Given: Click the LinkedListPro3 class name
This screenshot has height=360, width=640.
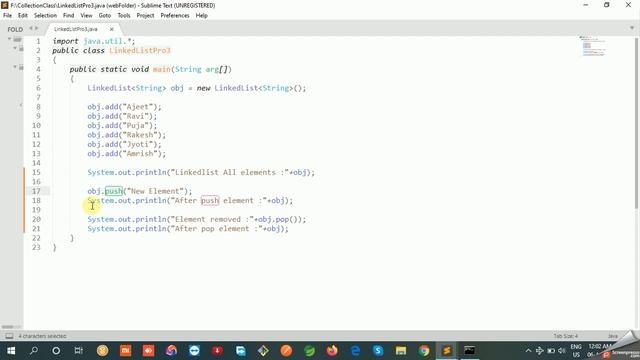Looking at the screenshot, I should click(140, 51).
